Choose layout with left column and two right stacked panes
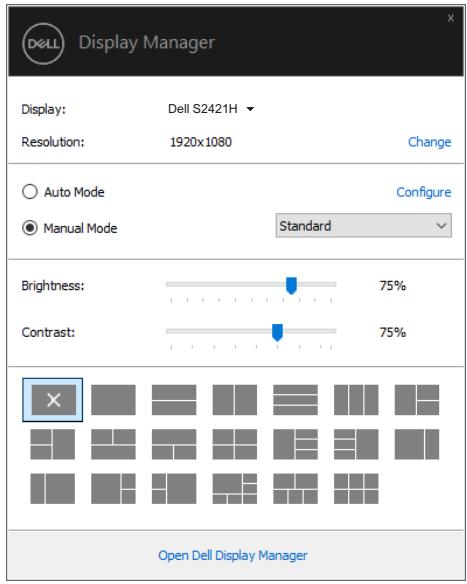 [417, 400]
